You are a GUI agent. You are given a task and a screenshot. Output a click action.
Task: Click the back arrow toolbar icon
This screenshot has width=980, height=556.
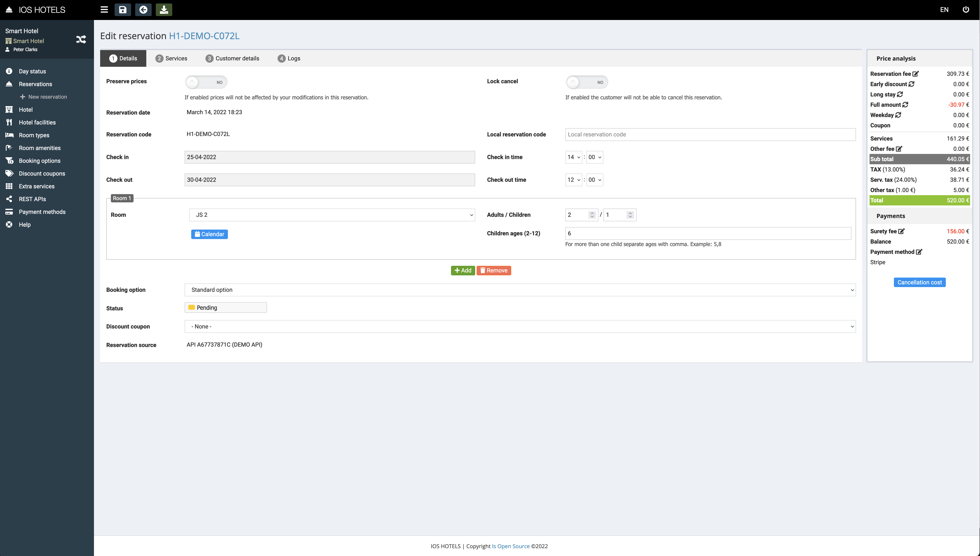point(143,9)
